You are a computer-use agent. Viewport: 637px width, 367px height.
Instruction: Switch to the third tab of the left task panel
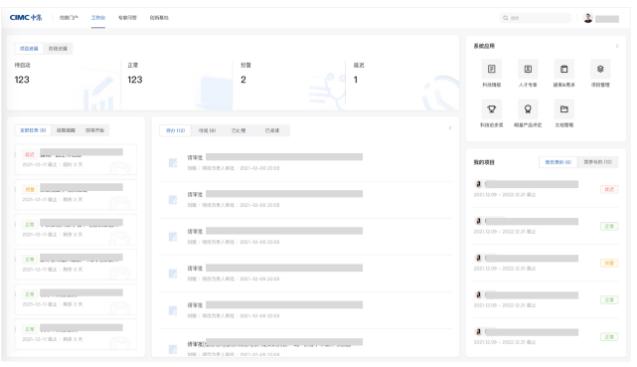pyautogui.click(x=95, y=130)
